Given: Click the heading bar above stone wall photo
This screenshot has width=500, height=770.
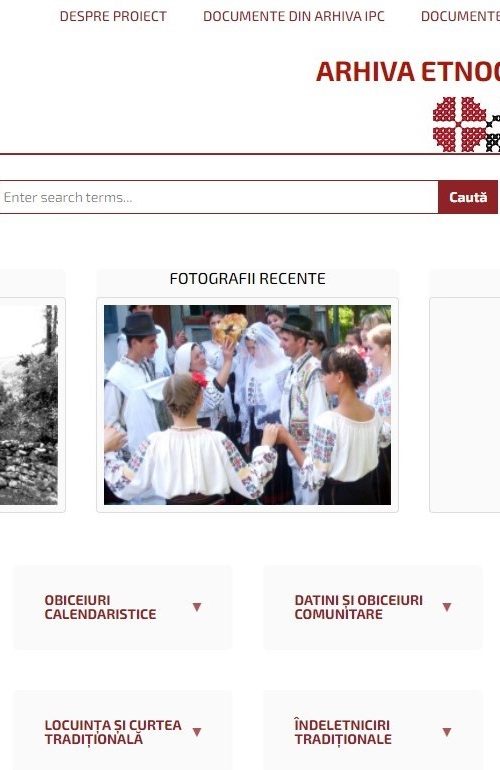Looking at the screenshot, I should pos(32,282).
